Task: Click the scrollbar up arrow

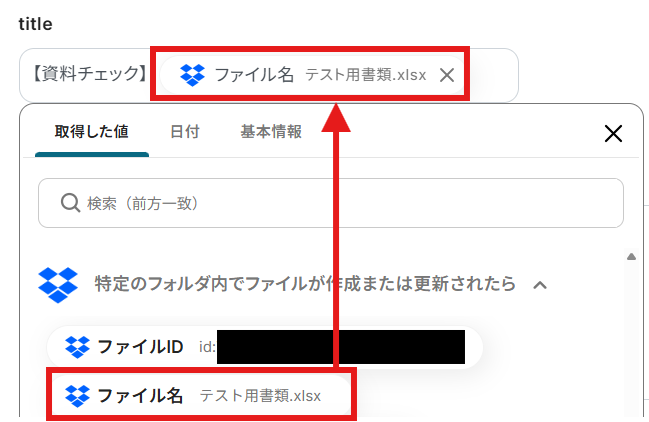Action: pos(631,257)
